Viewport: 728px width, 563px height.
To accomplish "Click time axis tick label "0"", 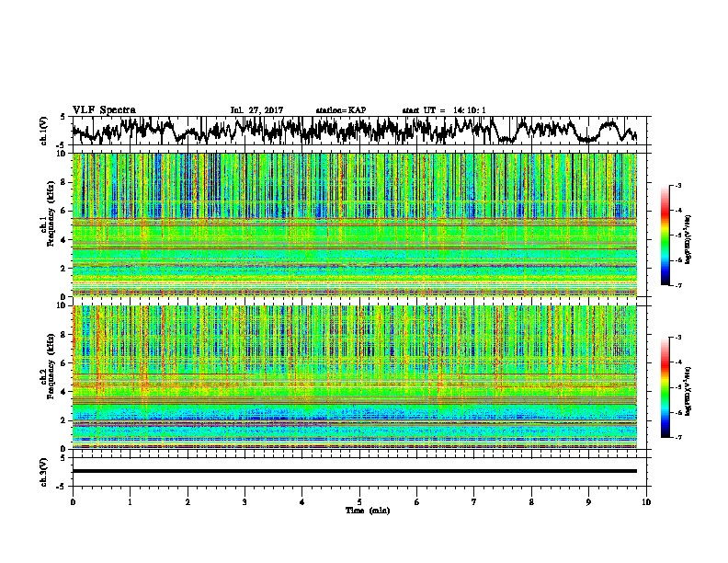I will (x=73, y=502).
